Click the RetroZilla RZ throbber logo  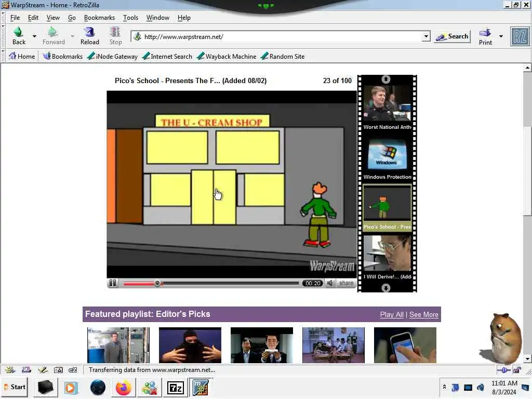[520, 36]
